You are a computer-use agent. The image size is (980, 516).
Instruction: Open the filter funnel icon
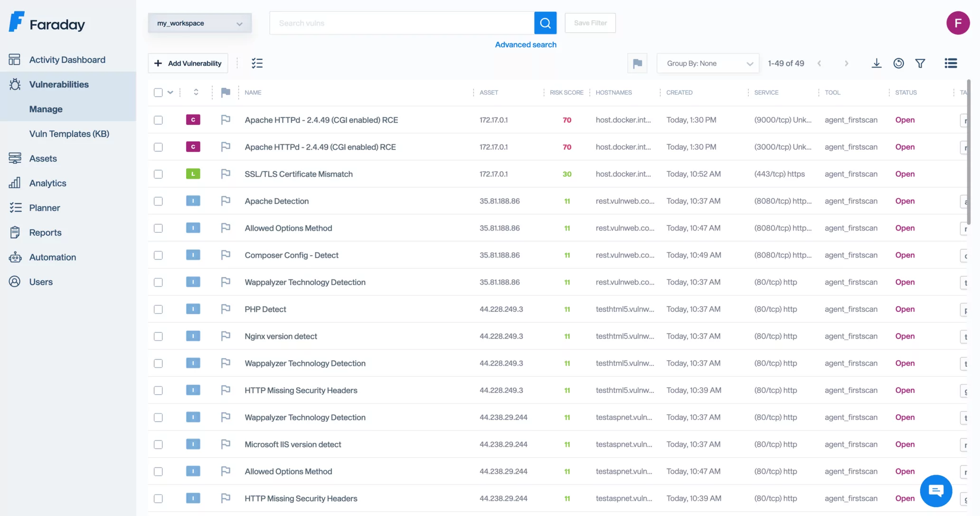[920, 63]
